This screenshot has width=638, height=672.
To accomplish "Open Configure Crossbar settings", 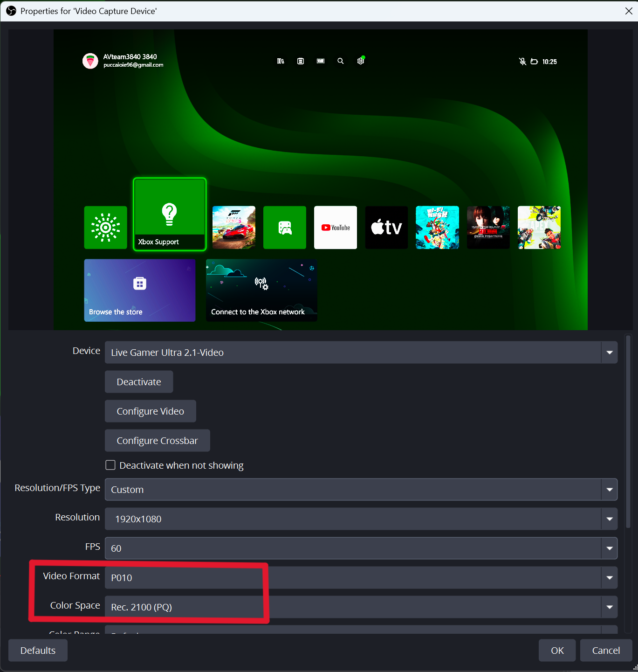I will [158, 441].
